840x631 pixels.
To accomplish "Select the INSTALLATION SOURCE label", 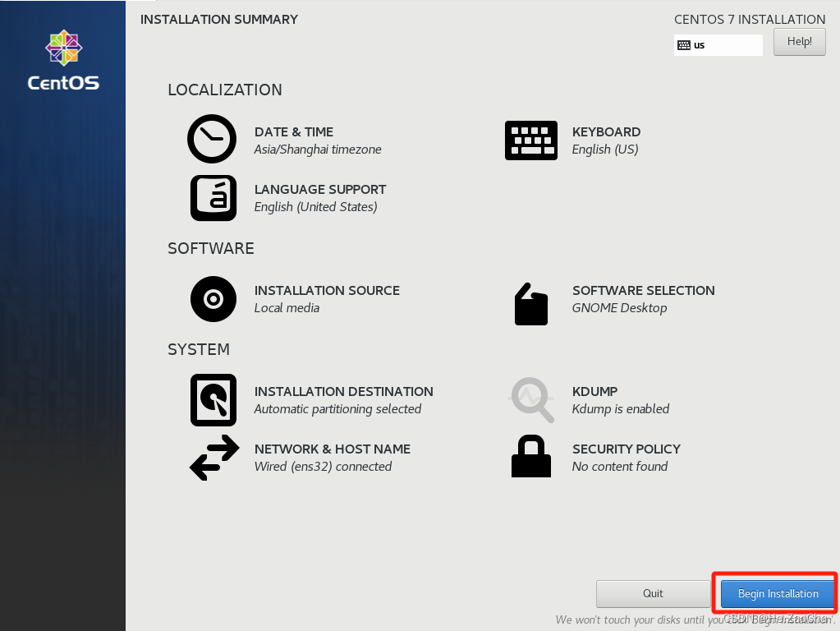I will point(327,291).
